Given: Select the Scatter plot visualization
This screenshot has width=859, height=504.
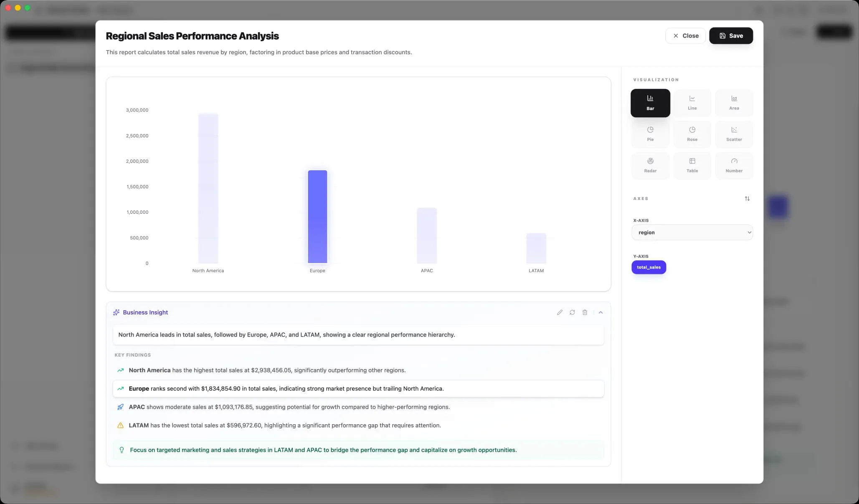Looking at the screenshot, I should coord(734,134).
